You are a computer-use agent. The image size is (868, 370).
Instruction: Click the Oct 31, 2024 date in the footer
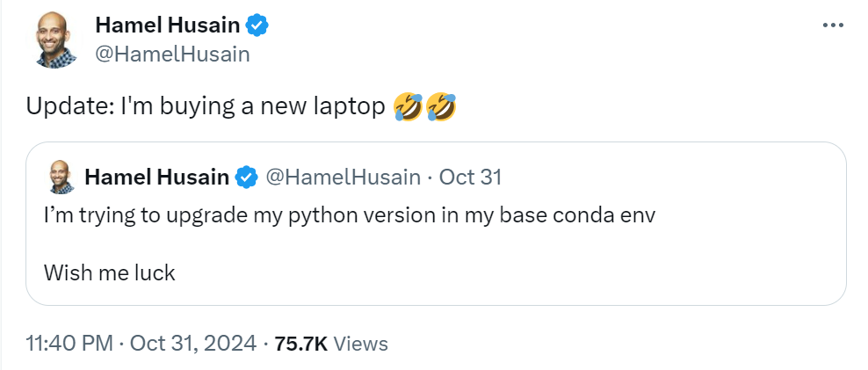tap(193, 344)
